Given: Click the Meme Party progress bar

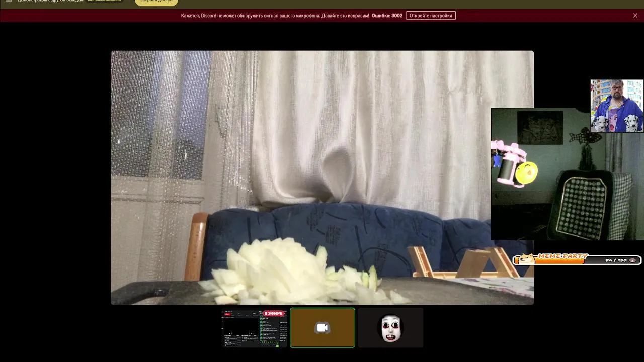Looking at the screenshot, I should [577, 259].
